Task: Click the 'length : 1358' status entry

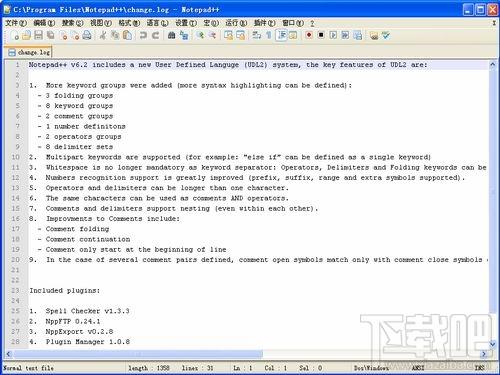Action: pos(149,368)
